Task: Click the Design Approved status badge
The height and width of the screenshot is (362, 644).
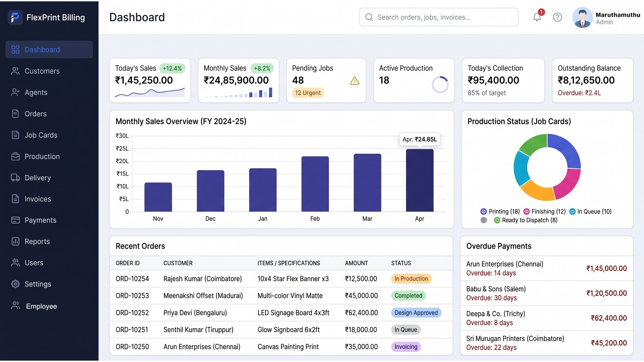Action: [416, 313]
